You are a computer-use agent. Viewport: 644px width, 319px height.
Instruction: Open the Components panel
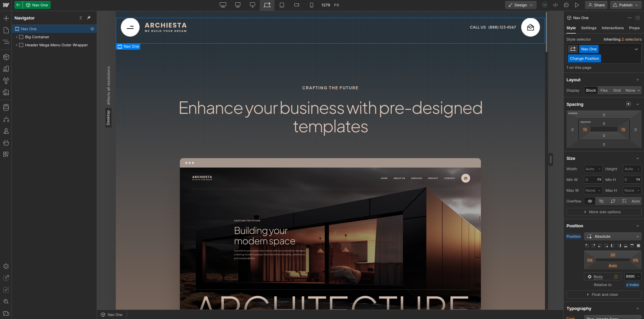(x=6, y=57)
